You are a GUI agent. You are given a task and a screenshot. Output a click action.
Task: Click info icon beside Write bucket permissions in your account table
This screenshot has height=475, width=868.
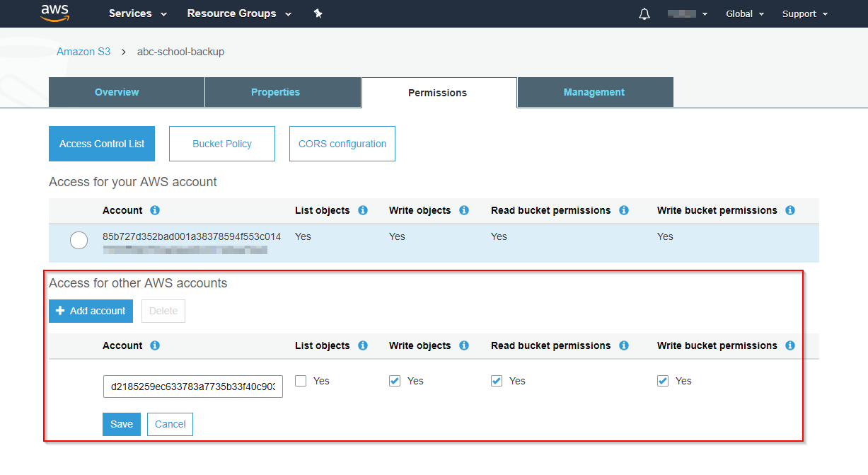(790, 210)
